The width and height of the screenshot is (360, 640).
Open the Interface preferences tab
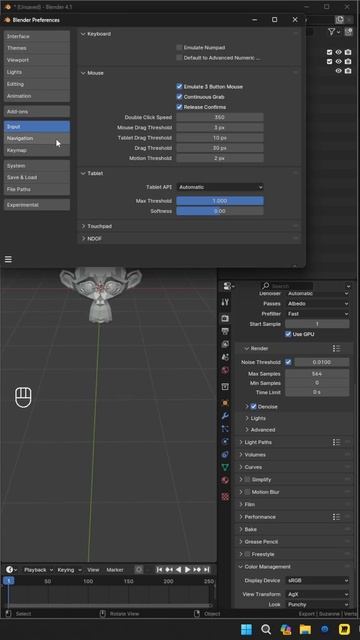point(37,36)
